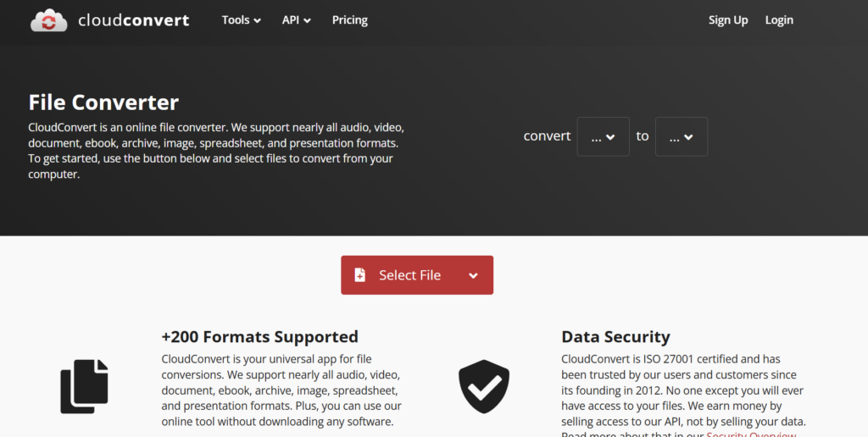Click "CloudConvert is an online file converter" text

tap(128, 127)
